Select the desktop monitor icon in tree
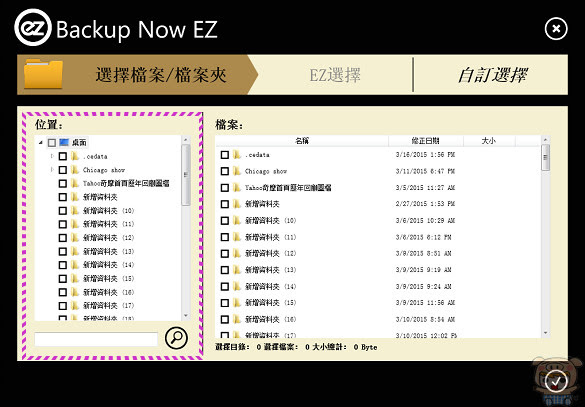585x407 pixels. (x=64, y=142)
